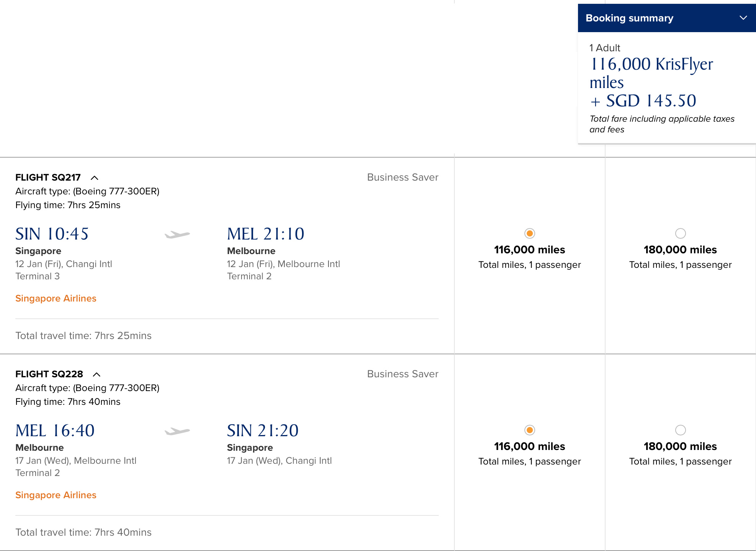Click the Business Saver label on SQ217
This screenshot has height=551, width=756.
click(x=402, y=177)
